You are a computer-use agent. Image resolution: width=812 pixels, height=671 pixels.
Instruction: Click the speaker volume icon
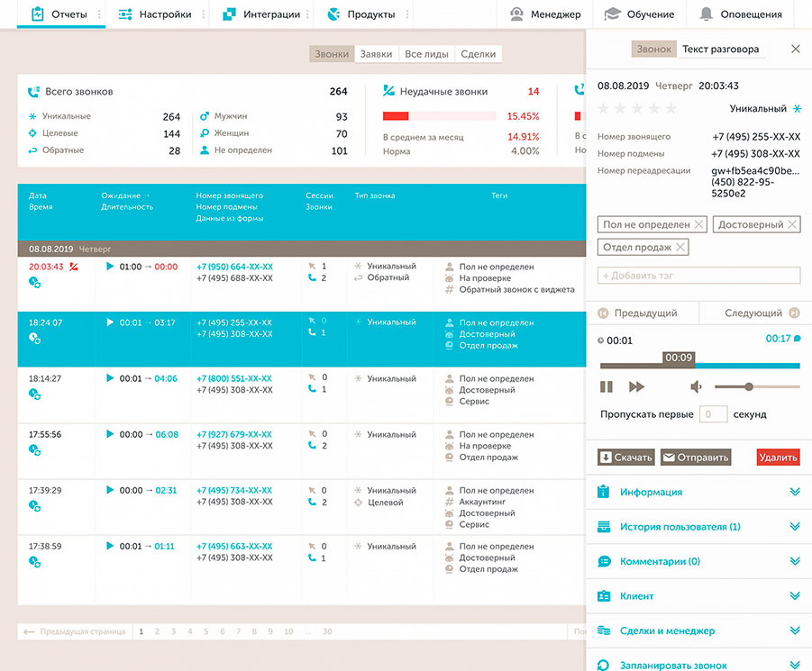696,386
